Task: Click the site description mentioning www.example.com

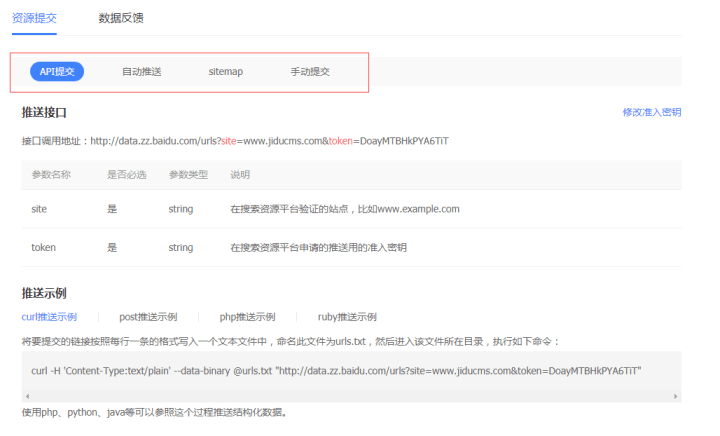Action: pyautogui.click(x=345, y=209)
